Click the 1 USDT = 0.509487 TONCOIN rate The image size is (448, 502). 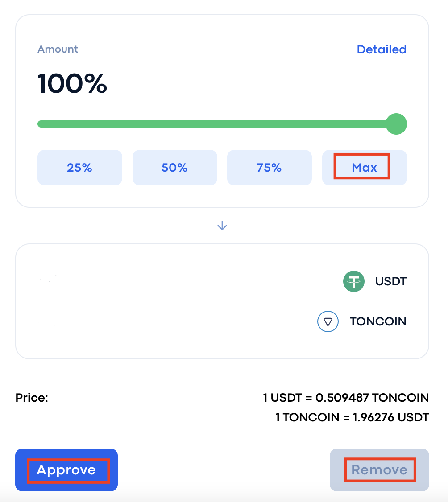pos(345,398)
